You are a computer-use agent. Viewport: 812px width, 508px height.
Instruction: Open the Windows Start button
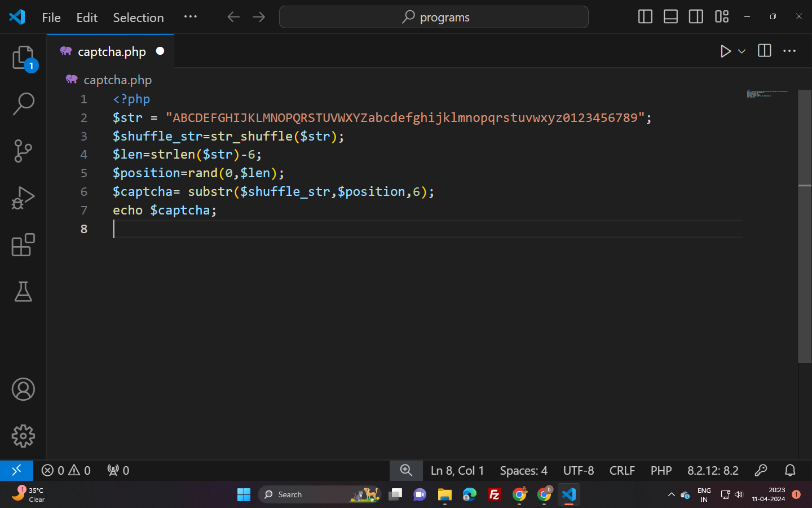coord(244,494)
